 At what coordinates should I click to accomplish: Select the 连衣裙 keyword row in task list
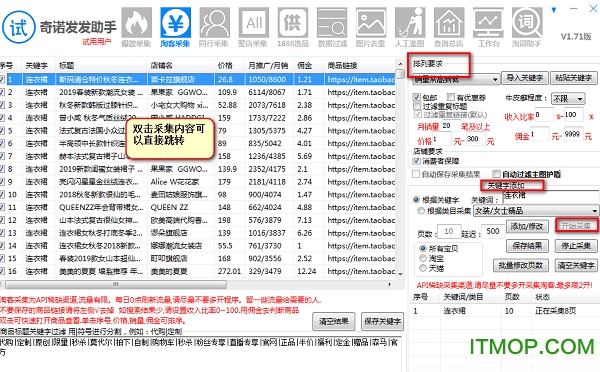coord(504,311)
